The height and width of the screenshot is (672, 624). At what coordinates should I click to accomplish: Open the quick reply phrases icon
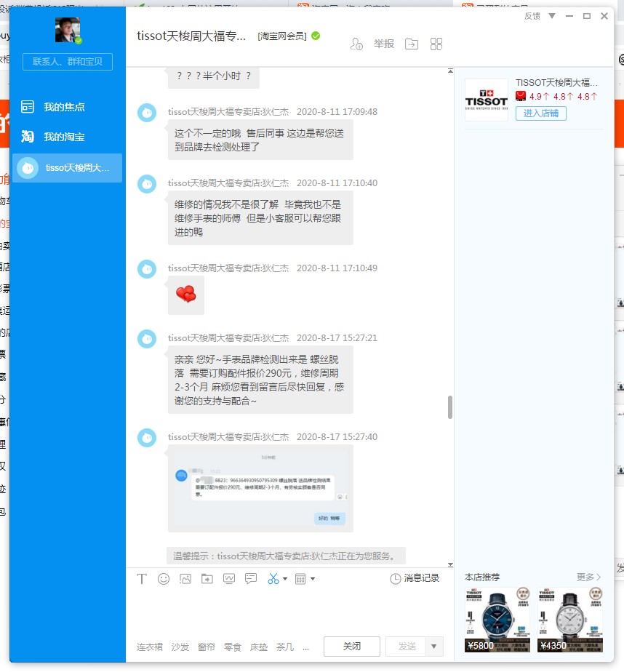point(251,579)
